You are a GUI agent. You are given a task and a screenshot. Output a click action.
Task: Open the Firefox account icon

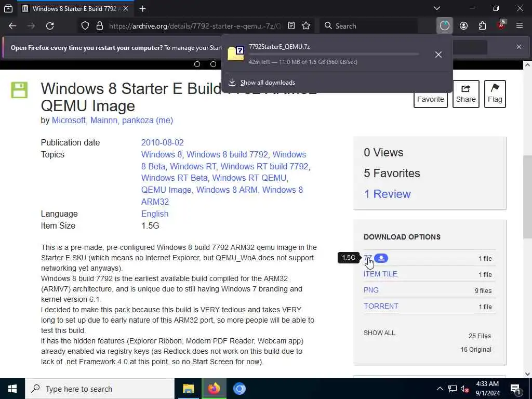pyautogui.click(x=463, y=26)
